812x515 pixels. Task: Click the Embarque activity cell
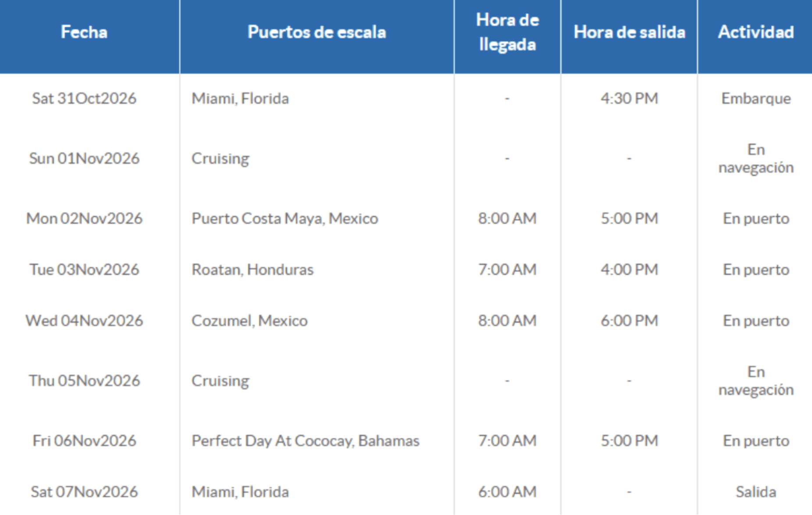[756, 98]
